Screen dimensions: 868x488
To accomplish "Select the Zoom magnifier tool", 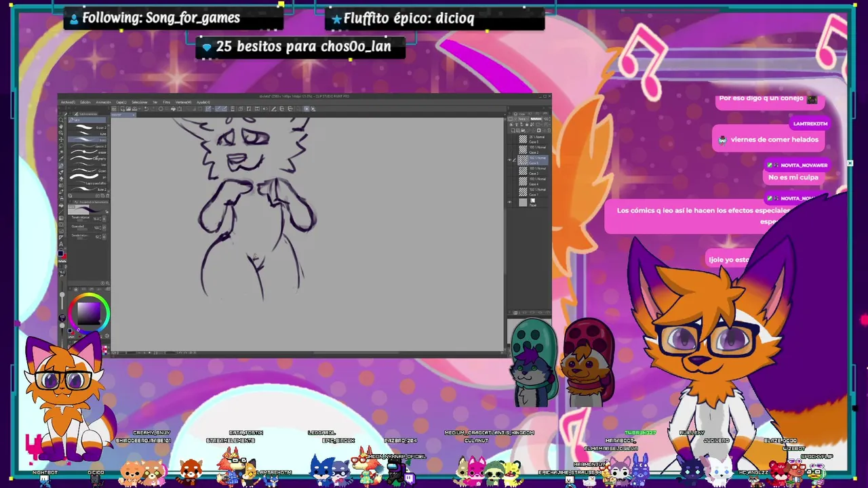I will (x=61, y=120).
